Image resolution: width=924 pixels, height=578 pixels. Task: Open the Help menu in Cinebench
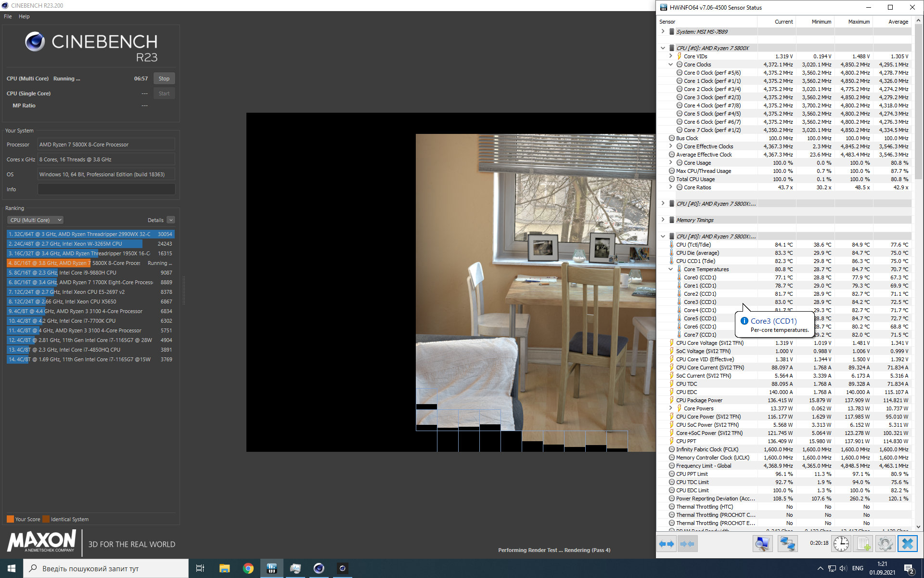coord(24,16)
